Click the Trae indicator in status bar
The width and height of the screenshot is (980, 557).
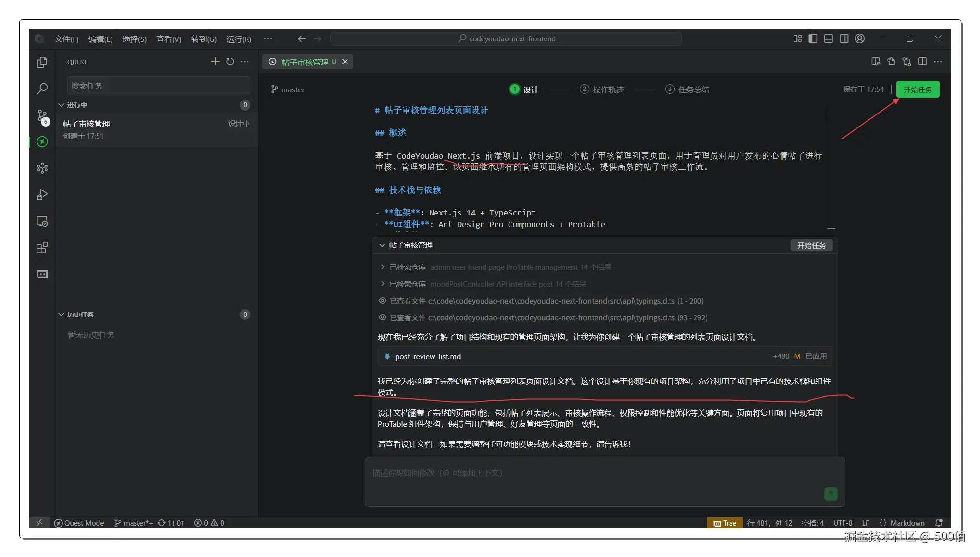[725, 523]
